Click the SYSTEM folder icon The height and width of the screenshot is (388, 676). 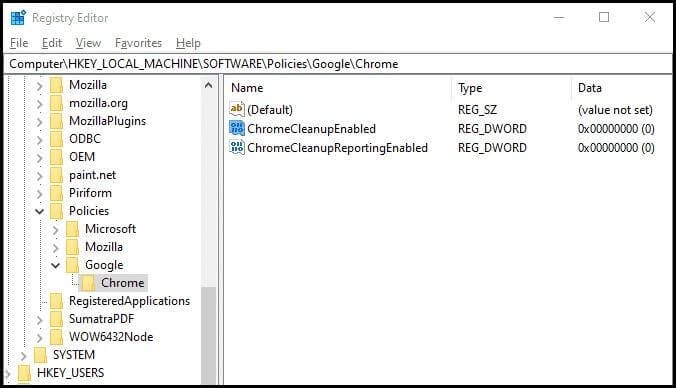click(x=41, y=355)
